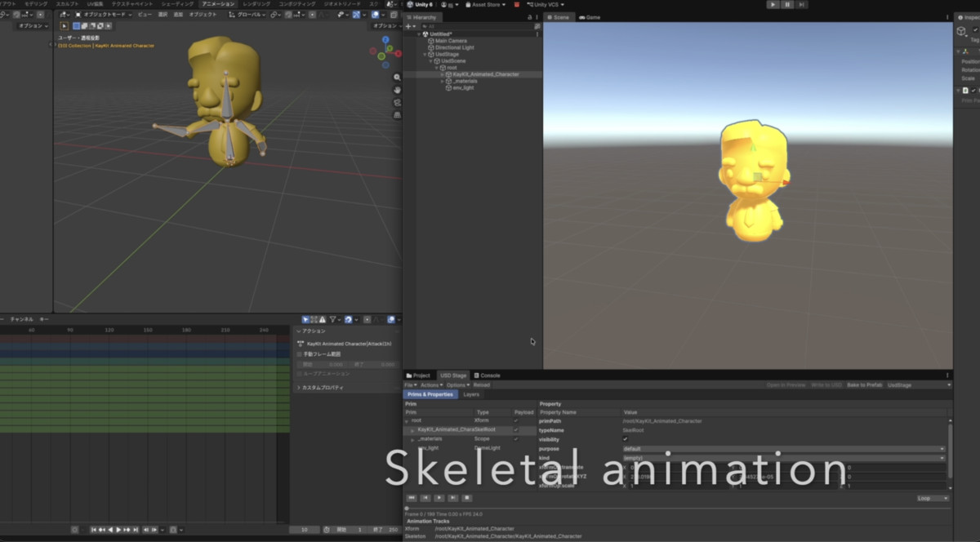Expand _materials node in the Unity Hierarchy
Image resolution: width=980 pixels, height=542 pixels.
(x=442, y=81)
